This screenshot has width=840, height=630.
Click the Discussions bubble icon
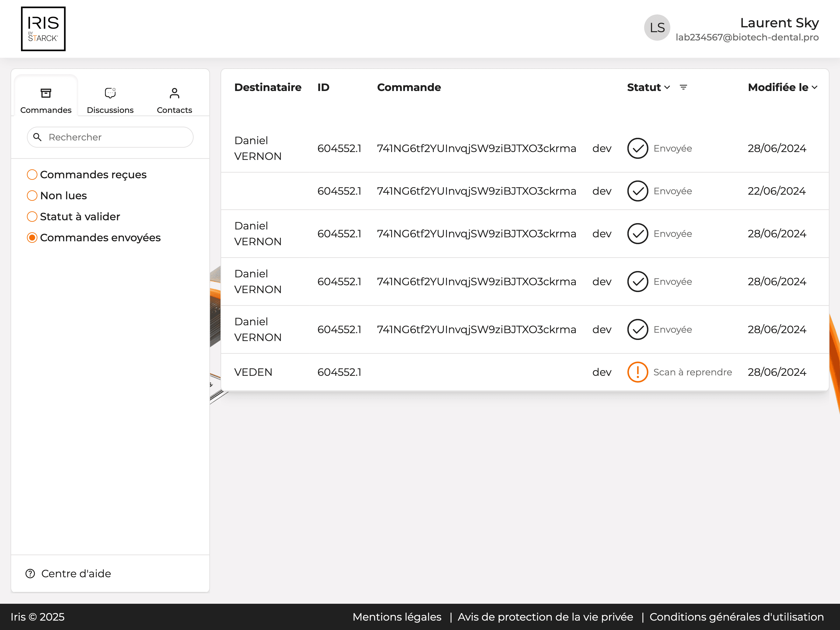pos(110,92)
